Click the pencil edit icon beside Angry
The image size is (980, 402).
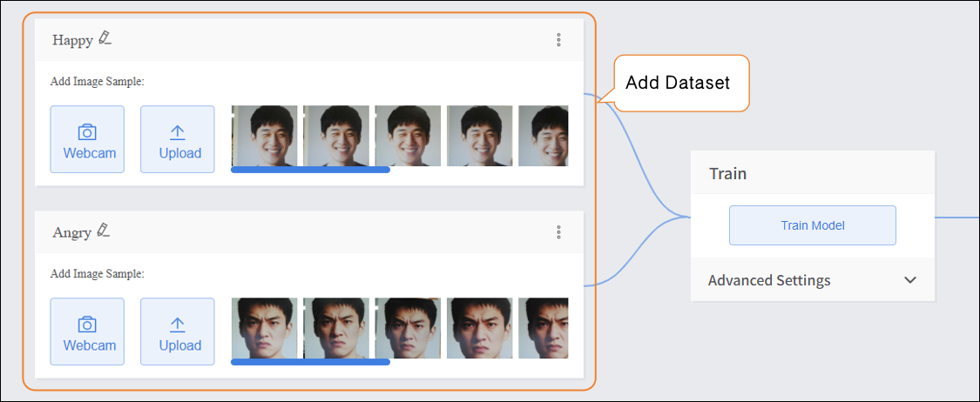(104, 231)
